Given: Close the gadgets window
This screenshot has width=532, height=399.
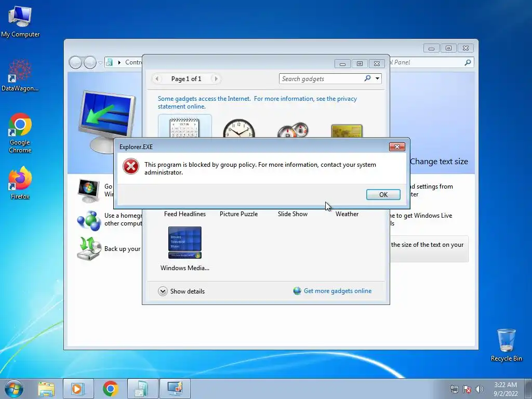Looking at the screenshot, I should [x=377, y=64].
